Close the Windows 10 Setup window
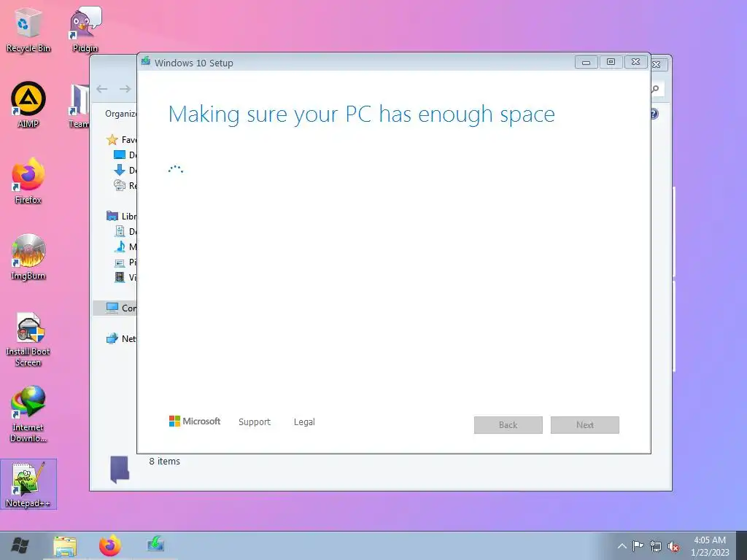Viewport: 747px width, 560px height. click(x=635, y=63)
